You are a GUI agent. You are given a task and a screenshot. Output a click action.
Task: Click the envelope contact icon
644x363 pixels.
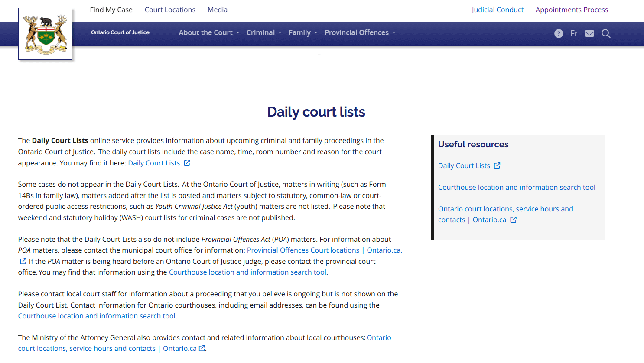(x=589, y=34)
